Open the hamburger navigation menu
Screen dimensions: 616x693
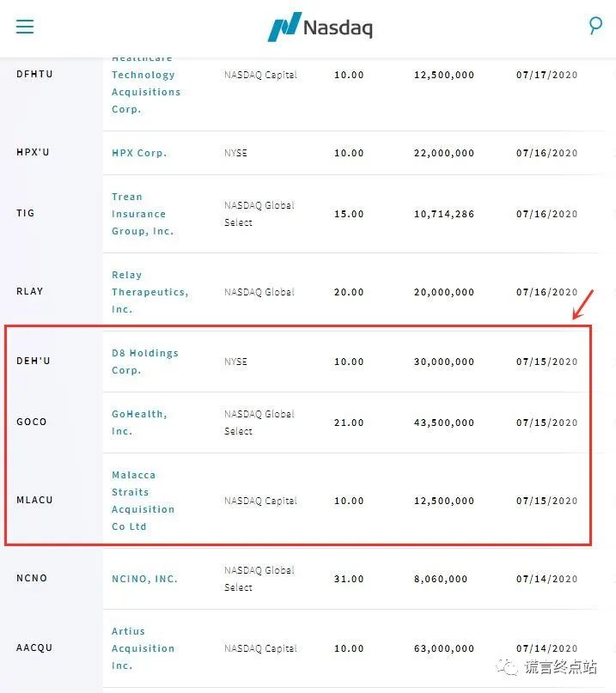point(25,27)
